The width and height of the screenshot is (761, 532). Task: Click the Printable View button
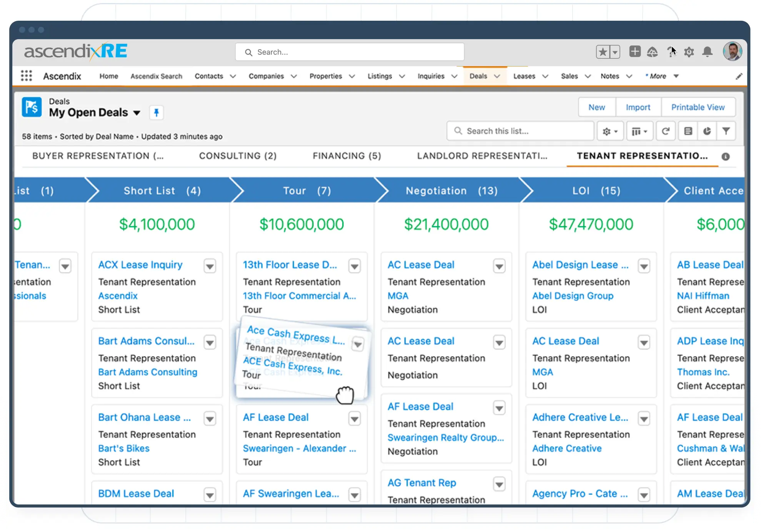pos(698,107)
